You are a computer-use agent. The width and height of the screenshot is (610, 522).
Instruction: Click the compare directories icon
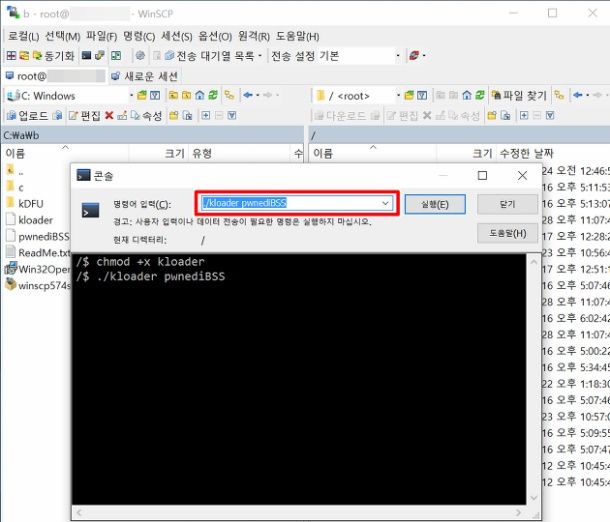point(11,56)
